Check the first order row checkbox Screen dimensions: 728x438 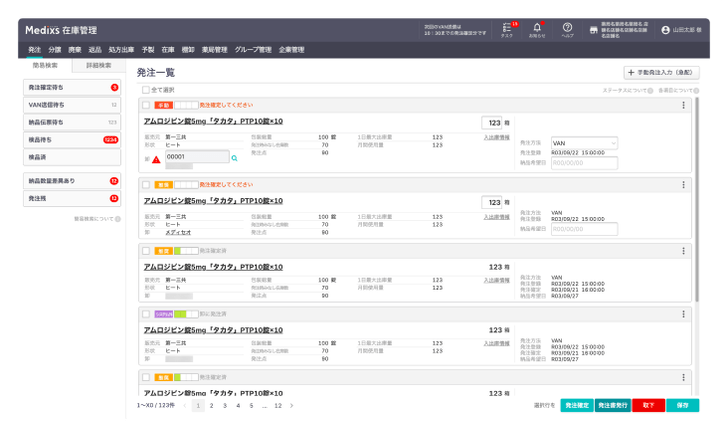(x=146, y=105)
